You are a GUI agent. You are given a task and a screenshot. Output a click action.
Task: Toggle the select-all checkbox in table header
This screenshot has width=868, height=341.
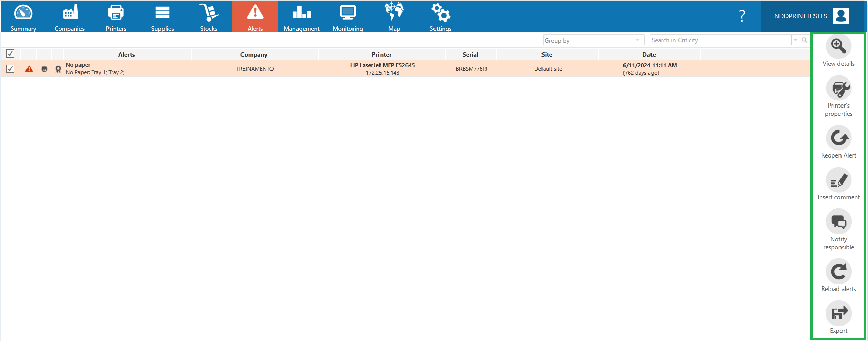click(10, 54)
